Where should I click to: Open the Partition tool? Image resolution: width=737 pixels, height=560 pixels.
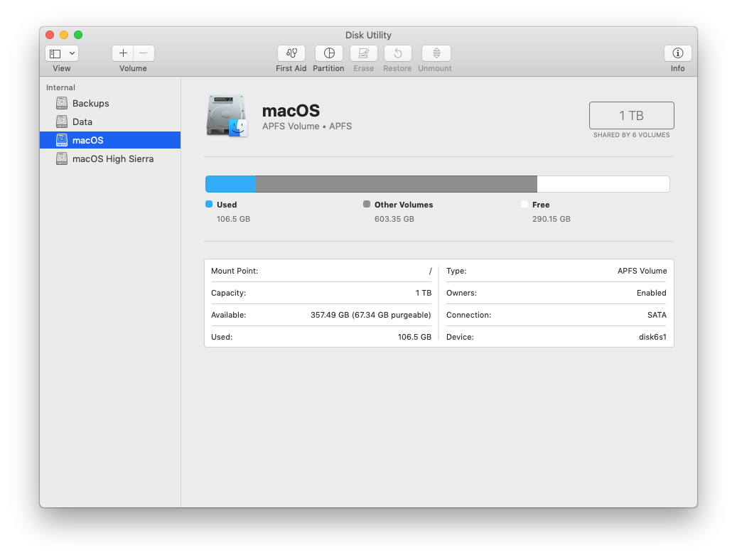[x=328, y=53]
